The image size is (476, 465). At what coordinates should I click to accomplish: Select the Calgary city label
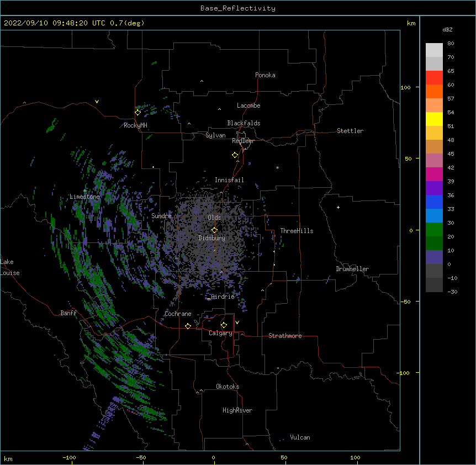(220, 333)
